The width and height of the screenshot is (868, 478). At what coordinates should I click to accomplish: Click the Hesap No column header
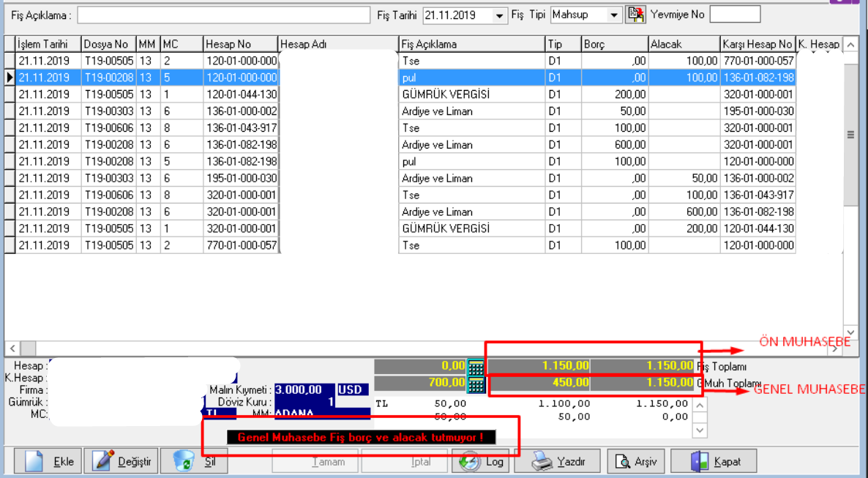coord(240,45)
